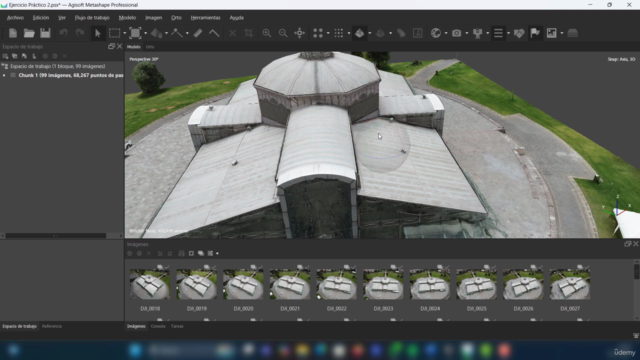Open Resize Region tool dropdown arrow
Image resolution: width=640 pixels, height=360 pixels.
(146, 33)
